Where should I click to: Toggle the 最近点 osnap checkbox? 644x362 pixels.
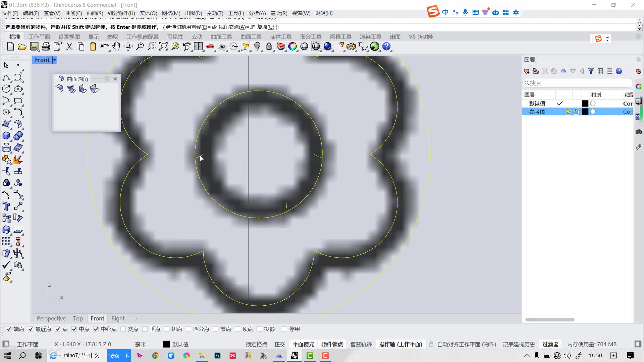(x=31, y=329)
